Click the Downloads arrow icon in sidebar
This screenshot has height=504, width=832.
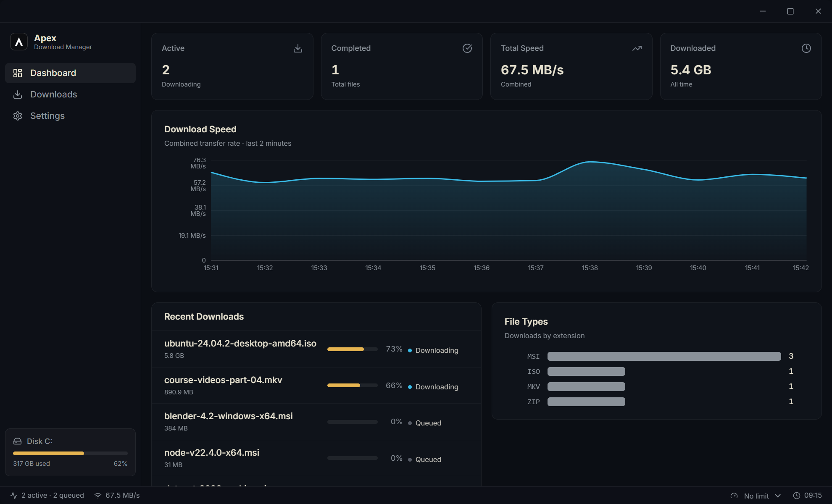click(x=18, y=94)
